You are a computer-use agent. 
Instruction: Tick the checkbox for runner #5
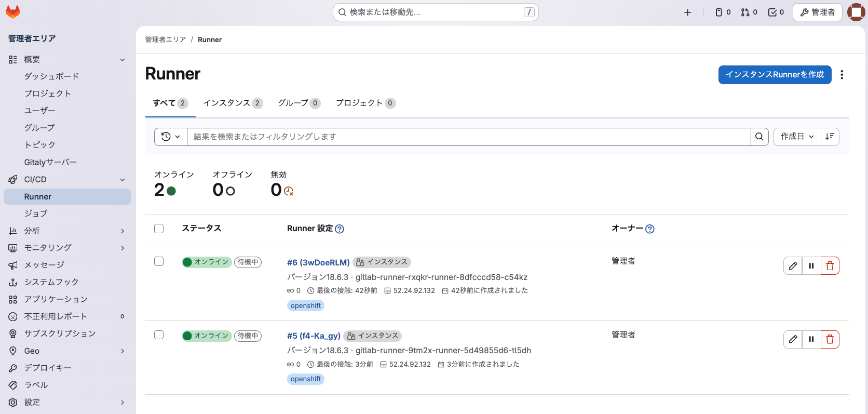[x=159, y=335]
